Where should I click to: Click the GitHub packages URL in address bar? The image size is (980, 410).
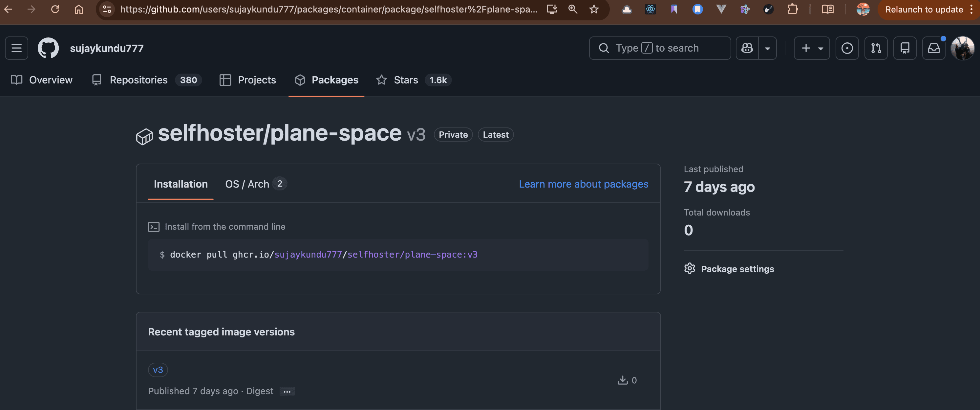329,9
